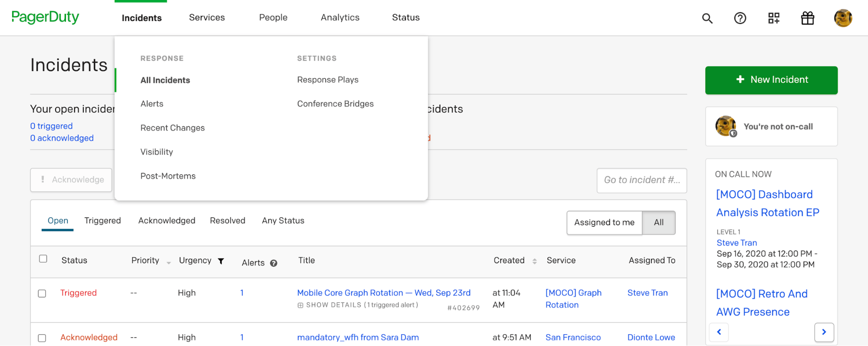
Task: Check the Triggered incident row checkbox
Action: tap(42, 294)
